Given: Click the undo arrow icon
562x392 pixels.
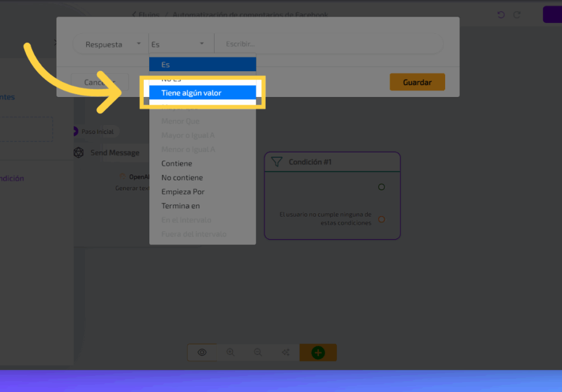Looking at the screenshot, I should (x=501, y=15).
